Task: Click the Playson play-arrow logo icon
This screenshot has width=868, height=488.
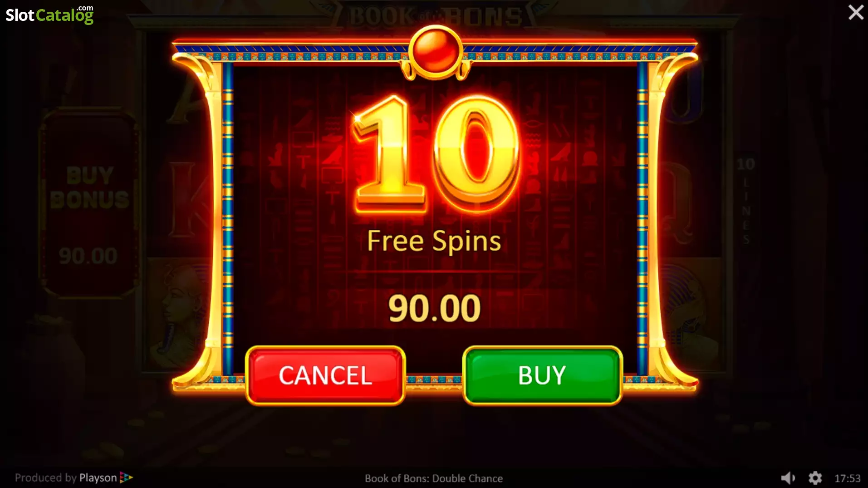Action: (x=126, y=477)
